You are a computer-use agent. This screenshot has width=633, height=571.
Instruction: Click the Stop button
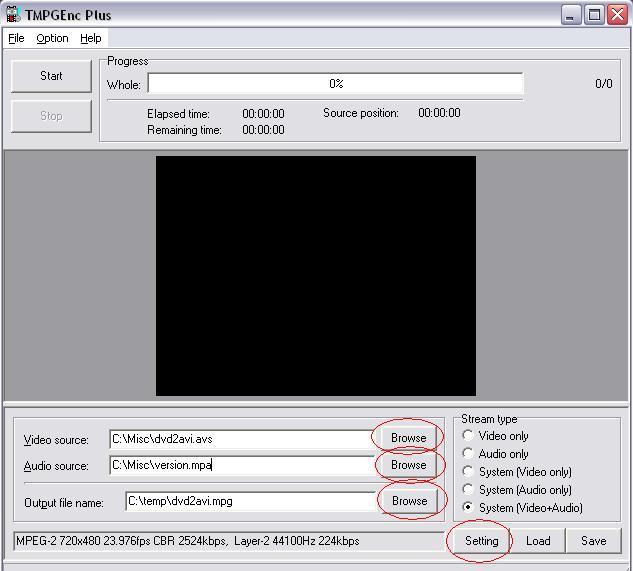coord(51,116)
